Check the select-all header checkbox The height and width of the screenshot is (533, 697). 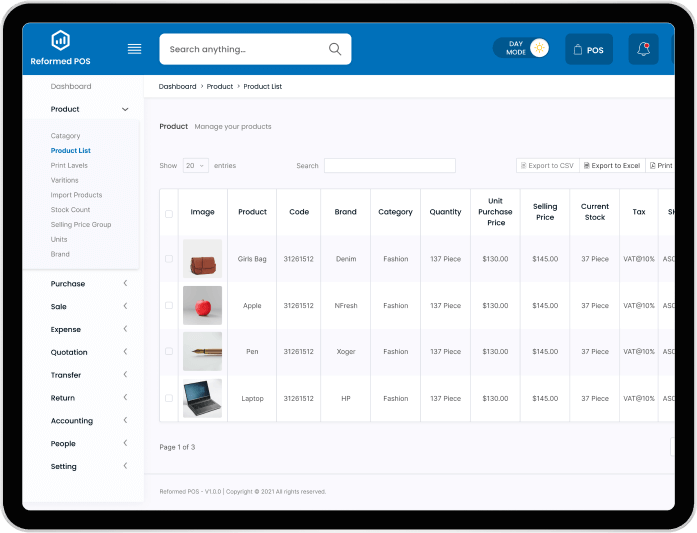pyautogui.click(x=169, y=213)
